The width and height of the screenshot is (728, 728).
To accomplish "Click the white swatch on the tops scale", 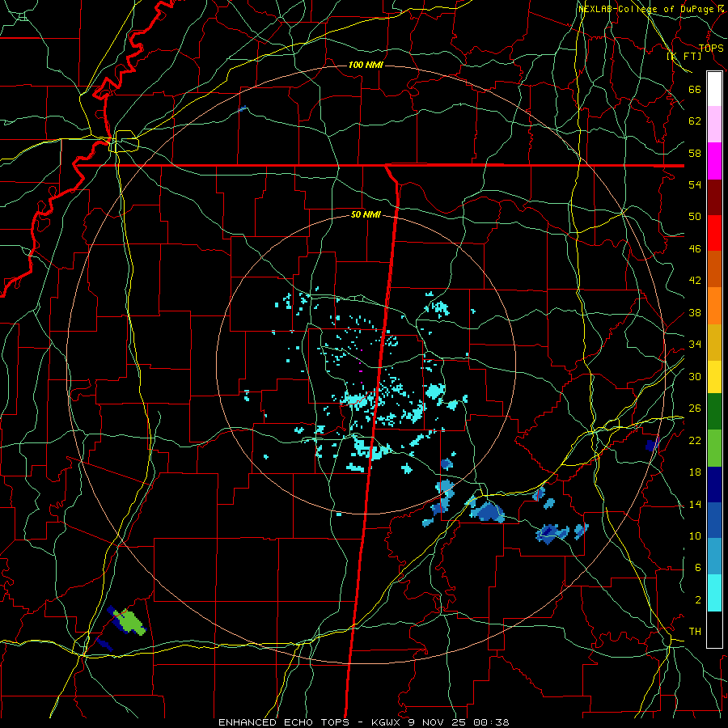I will click(x=714, y=89).
